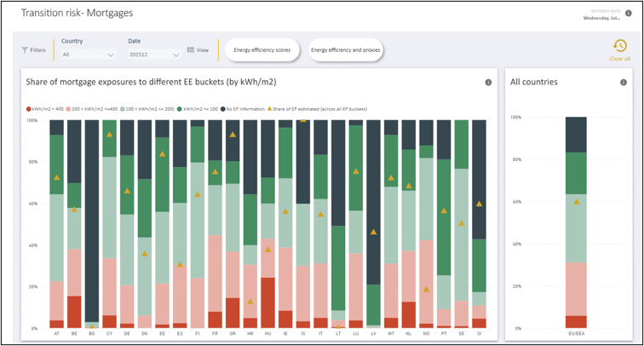This screenshot has height=346, width=644.
Task: Click the estimated-share triangle on the NO bar
Action: click(x=426, y=289)
